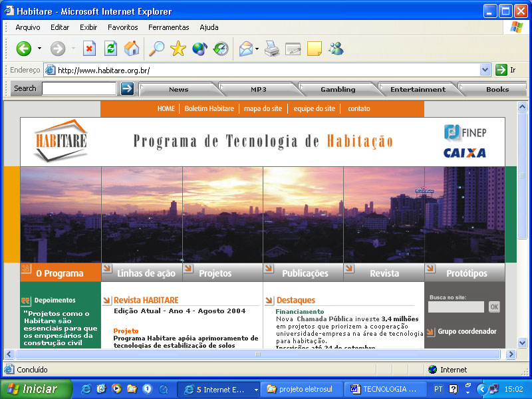Image resolution: width=532 pixels, height=399 pixels.
Task: Open the equipe do site link
Action: coord(314,108)
